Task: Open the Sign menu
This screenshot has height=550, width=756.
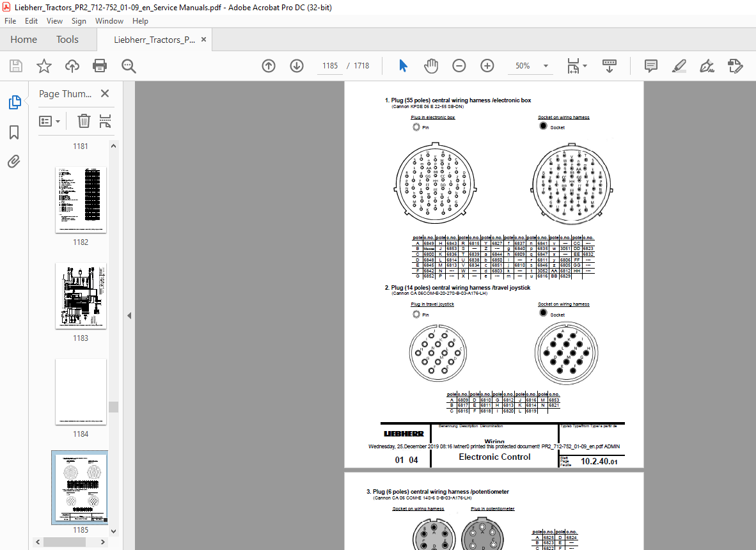Action: (79, 20)
